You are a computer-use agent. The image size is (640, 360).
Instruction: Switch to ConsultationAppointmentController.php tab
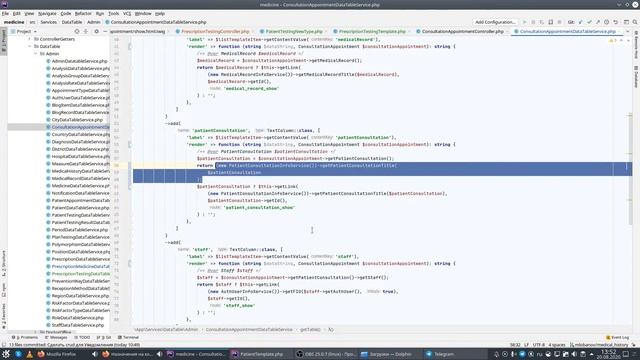point(462,31)
